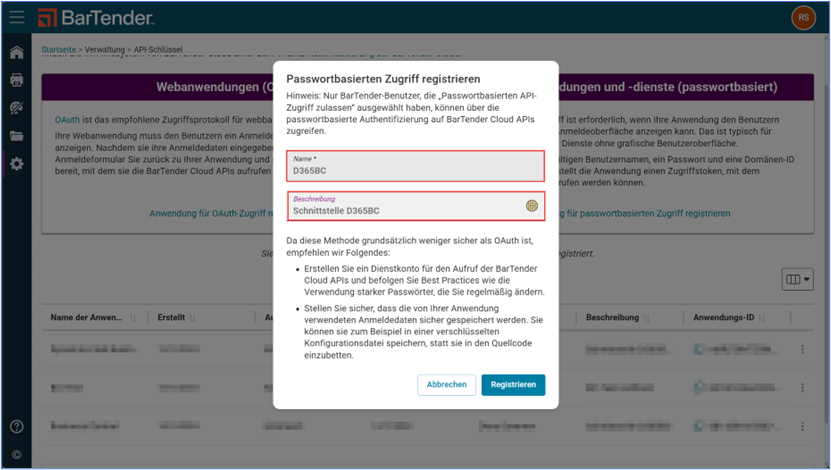Go to the Home sidebar icon

[x=16, y=52]
